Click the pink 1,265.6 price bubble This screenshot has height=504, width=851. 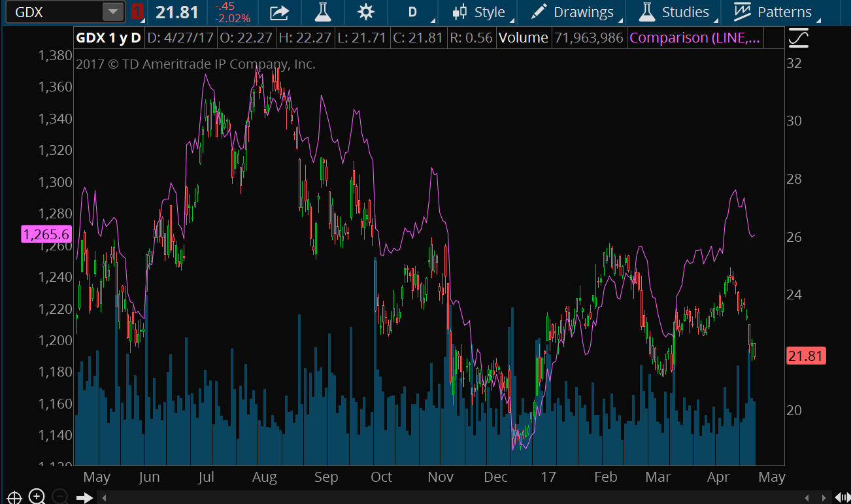[x=46, y=234]
